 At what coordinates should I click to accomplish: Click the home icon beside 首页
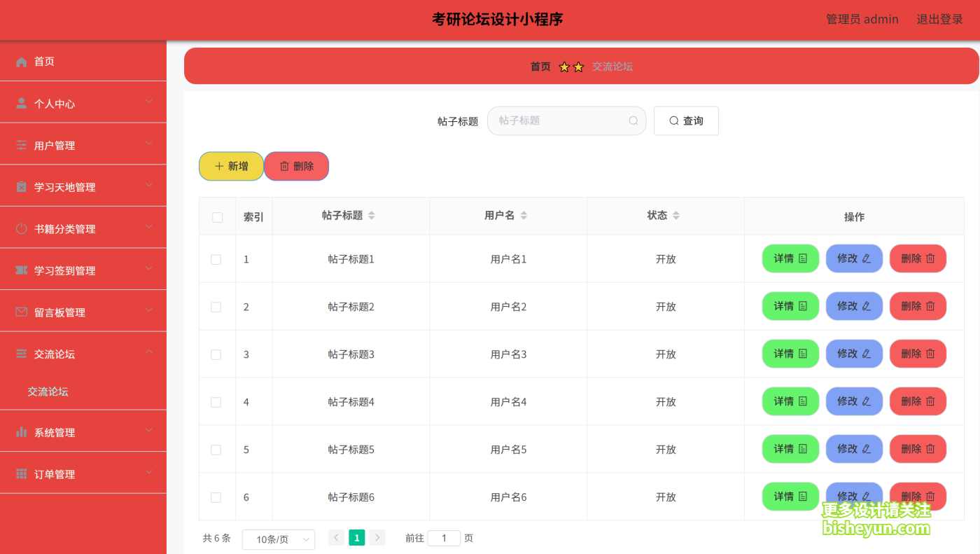click(22, 62)
